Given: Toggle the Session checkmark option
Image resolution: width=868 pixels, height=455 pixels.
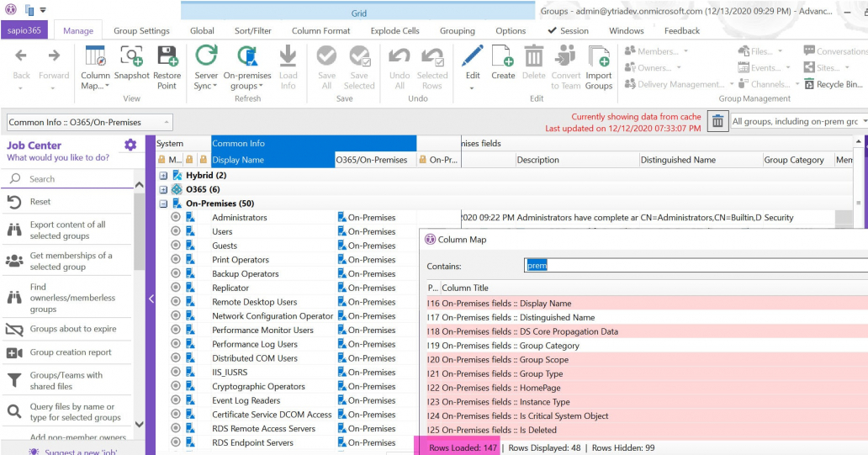Looking at the screenshot, I should point(568,30).
